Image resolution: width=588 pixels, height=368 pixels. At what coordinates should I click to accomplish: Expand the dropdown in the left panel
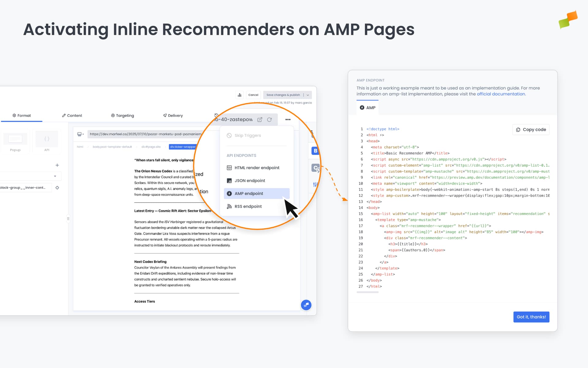(x=55, y=176)
